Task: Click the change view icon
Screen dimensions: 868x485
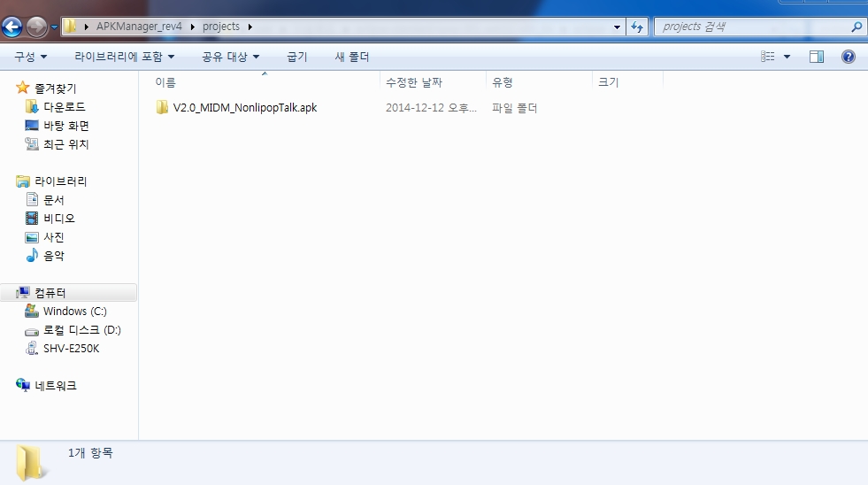Action: click(x=767, y=57)
